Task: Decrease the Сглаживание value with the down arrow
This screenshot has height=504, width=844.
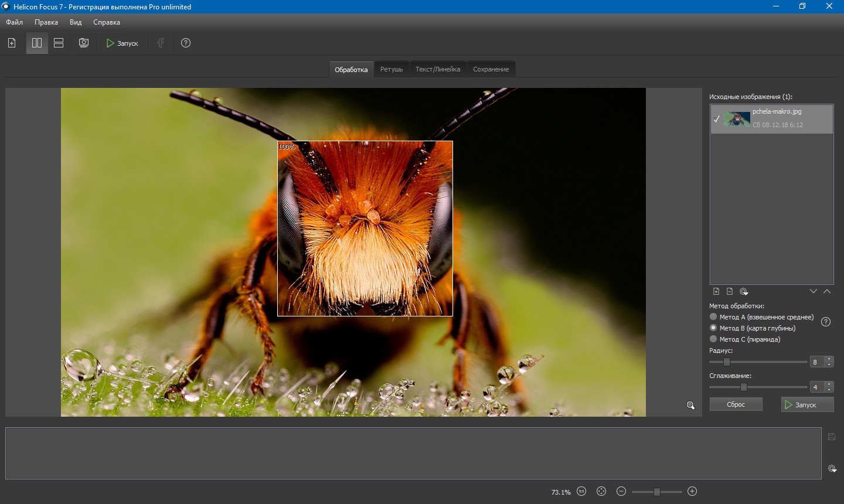Action: [829, 390]
